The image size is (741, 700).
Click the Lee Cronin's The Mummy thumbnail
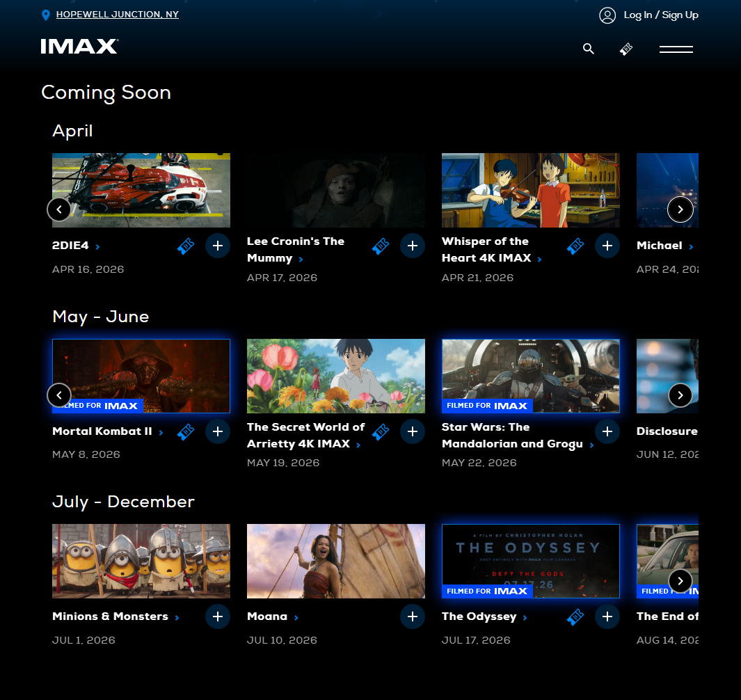(x=335, y=190)
